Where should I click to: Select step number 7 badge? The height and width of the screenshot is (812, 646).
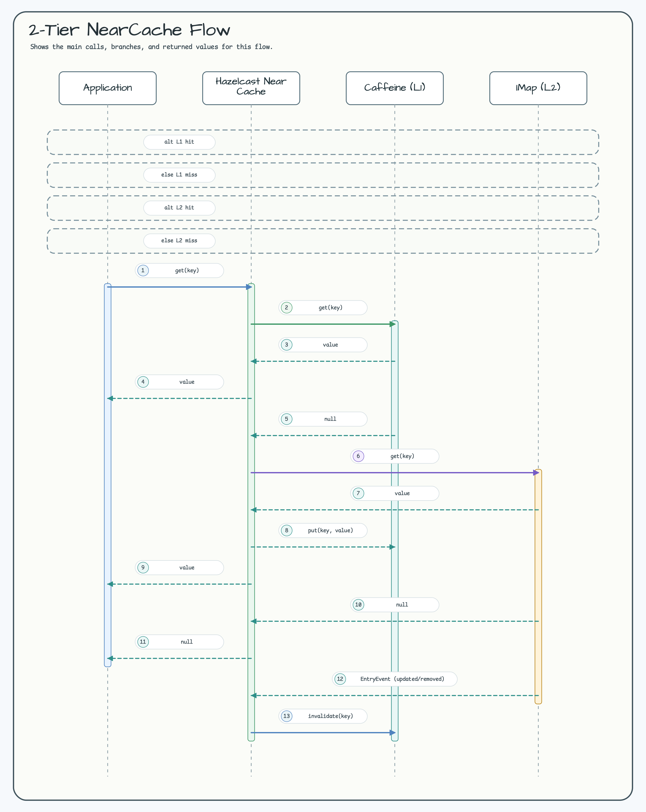pos(358,493)
